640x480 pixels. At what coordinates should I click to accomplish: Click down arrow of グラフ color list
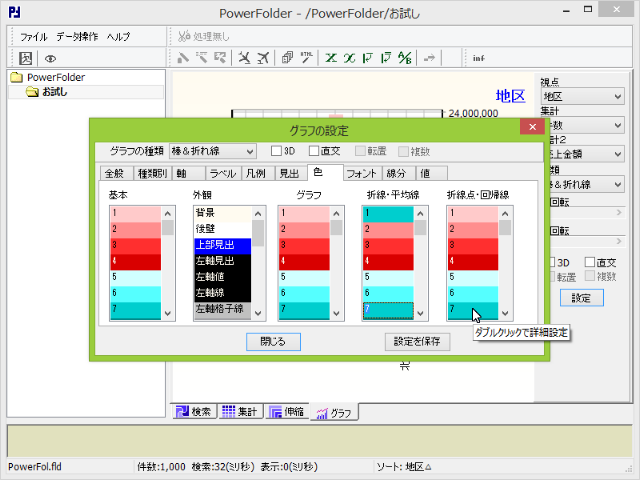pyautogui.click(x=336, y=313)
